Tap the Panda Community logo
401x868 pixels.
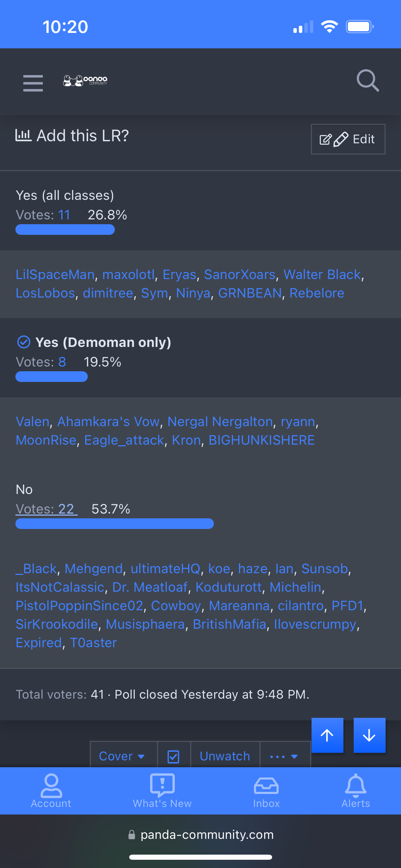pyautogui.click(x=85, y=81)
